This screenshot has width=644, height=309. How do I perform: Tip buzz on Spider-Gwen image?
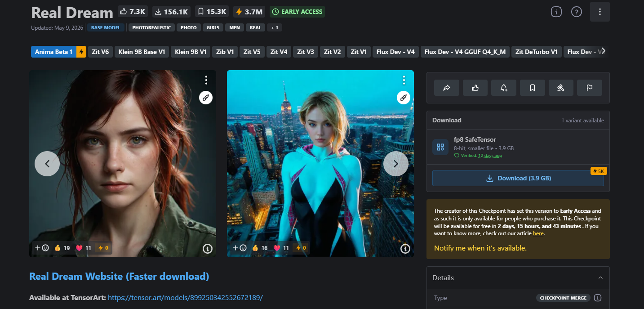point(301,248)
